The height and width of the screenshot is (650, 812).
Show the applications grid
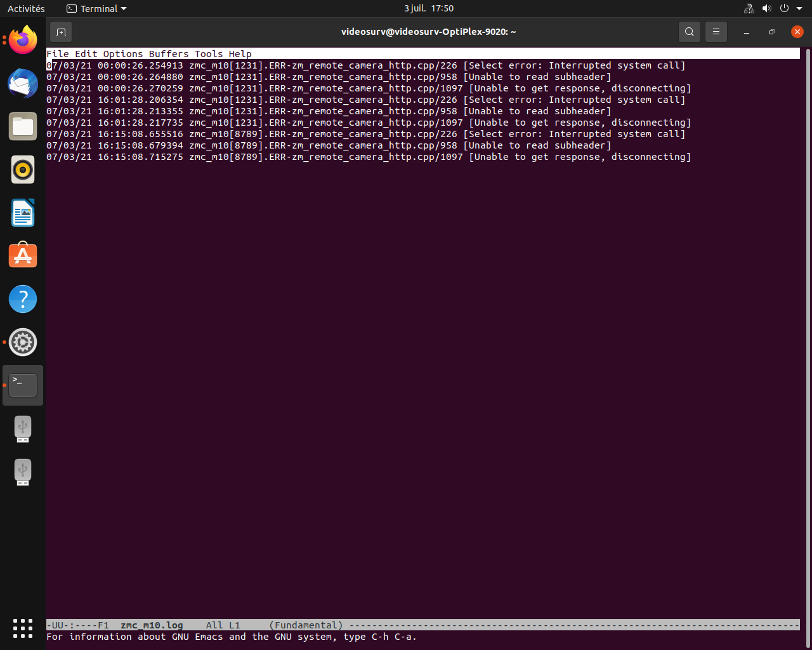click(23, 628)
